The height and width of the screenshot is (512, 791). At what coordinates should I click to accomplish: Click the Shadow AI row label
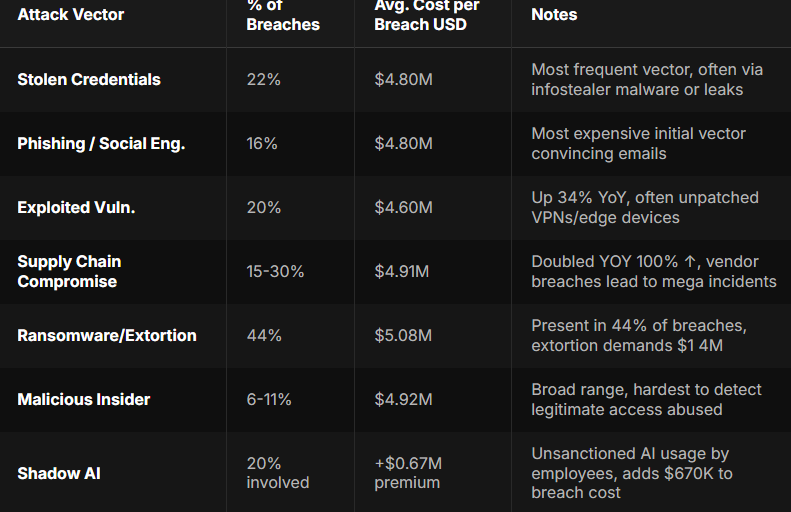point(56,473)
